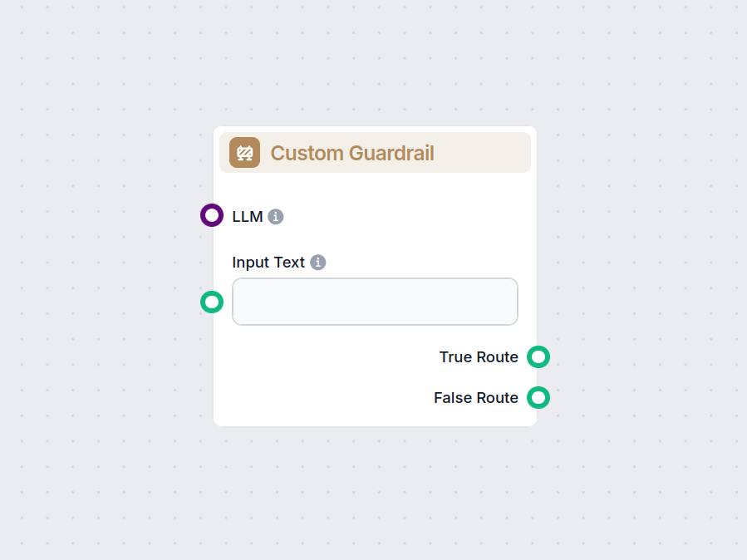Click the LLM label
Screen dimensions: 747x560
(x=247, y=217)
